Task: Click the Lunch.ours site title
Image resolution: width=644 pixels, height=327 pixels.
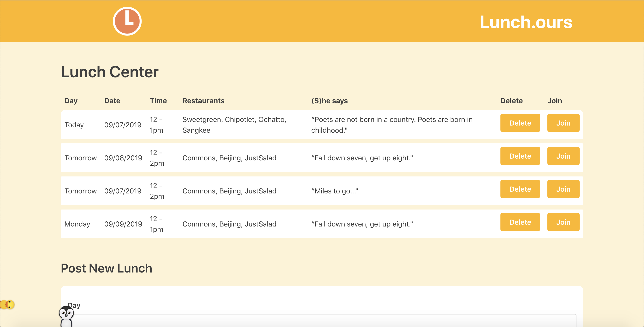Action: coord(525,22)
